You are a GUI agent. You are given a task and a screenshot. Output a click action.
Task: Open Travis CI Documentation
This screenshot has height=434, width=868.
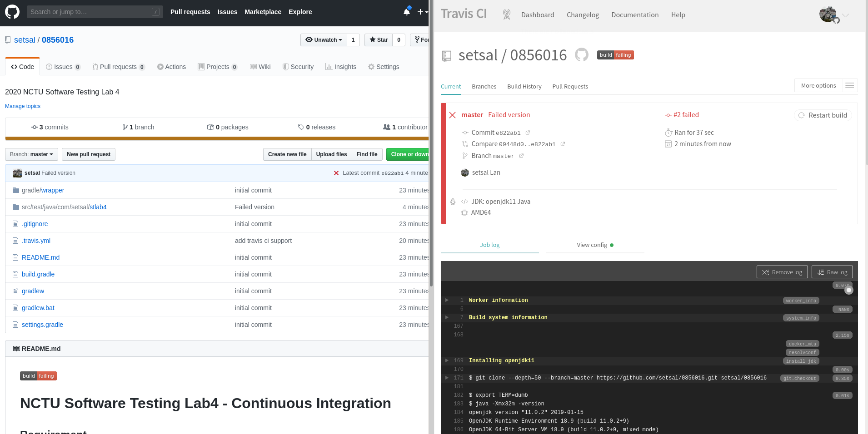click(x=635, y=15)
